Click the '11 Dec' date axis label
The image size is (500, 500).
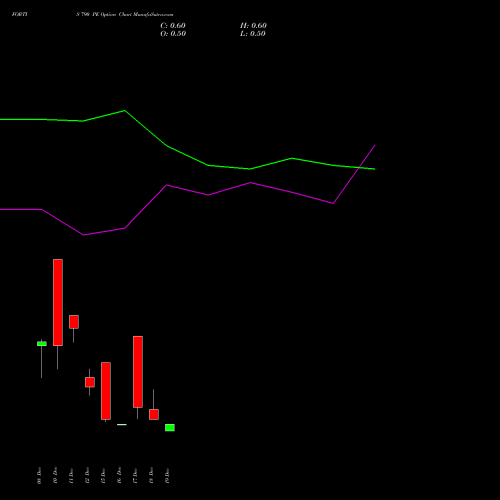pos(71,475)
